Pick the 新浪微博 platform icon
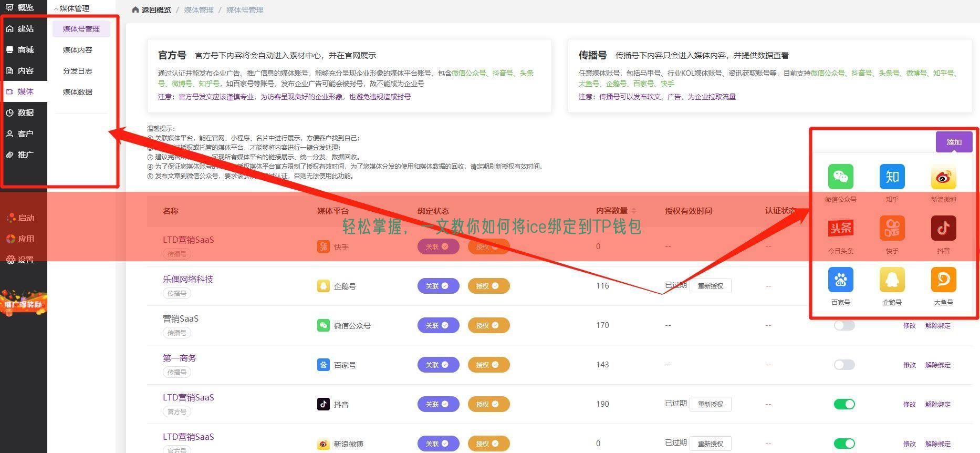This screenshot has width=980, height=453. point(943,177)
